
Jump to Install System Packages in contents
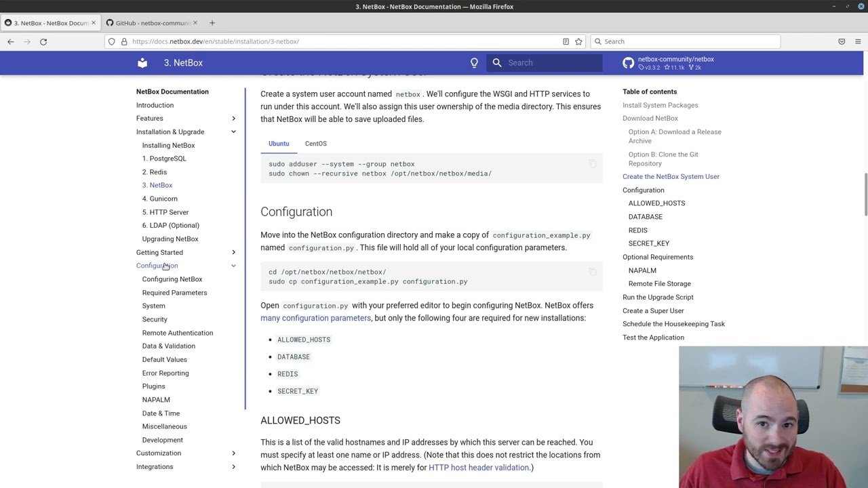coord(660,105)
